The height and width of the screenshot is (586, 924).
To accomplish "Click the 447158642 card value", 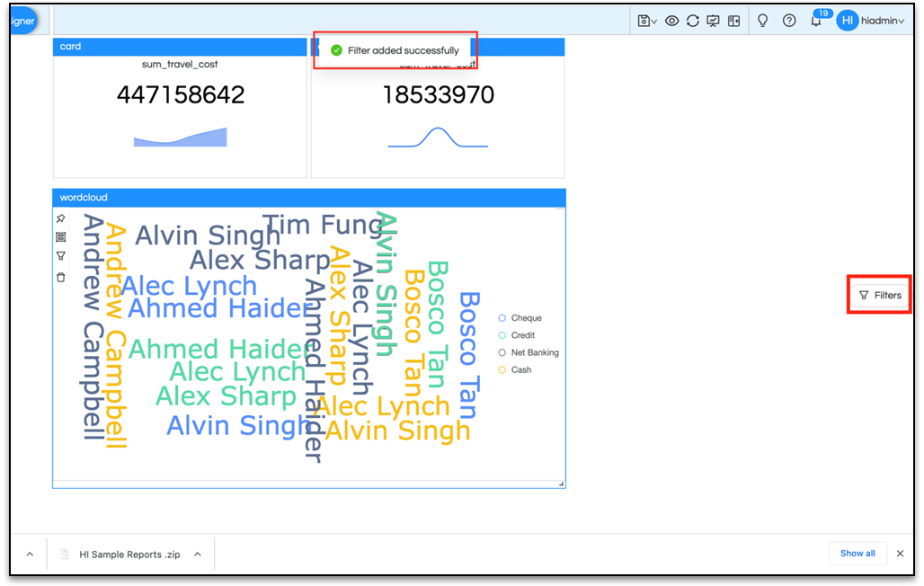I will (181, 95).
